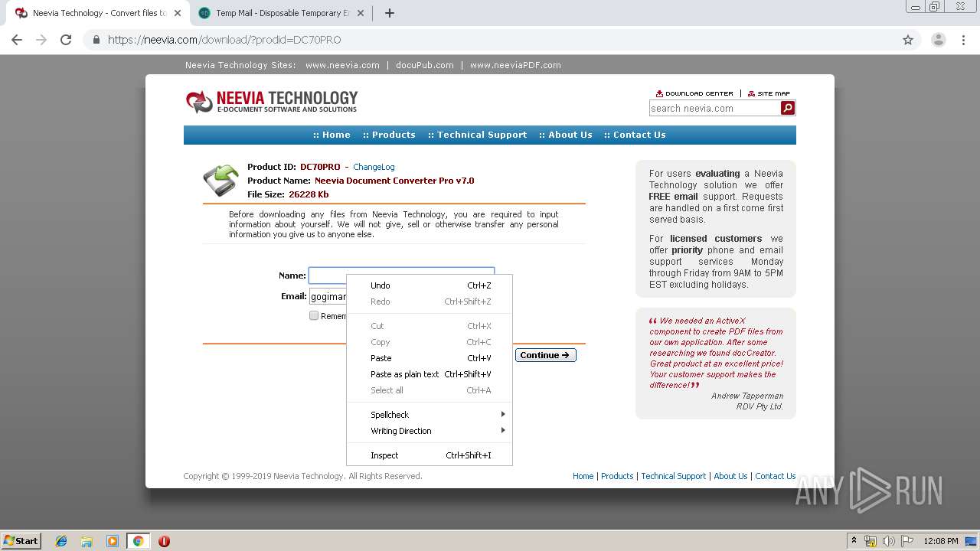Open the footer Products link
Image resolution: width=980 pixels, height=551 pixels.
[x=617, y=476]
